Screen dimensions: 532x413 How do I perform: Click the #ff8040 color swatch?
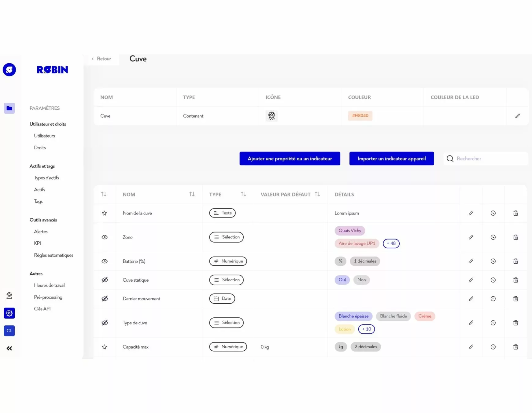point(360,115)
